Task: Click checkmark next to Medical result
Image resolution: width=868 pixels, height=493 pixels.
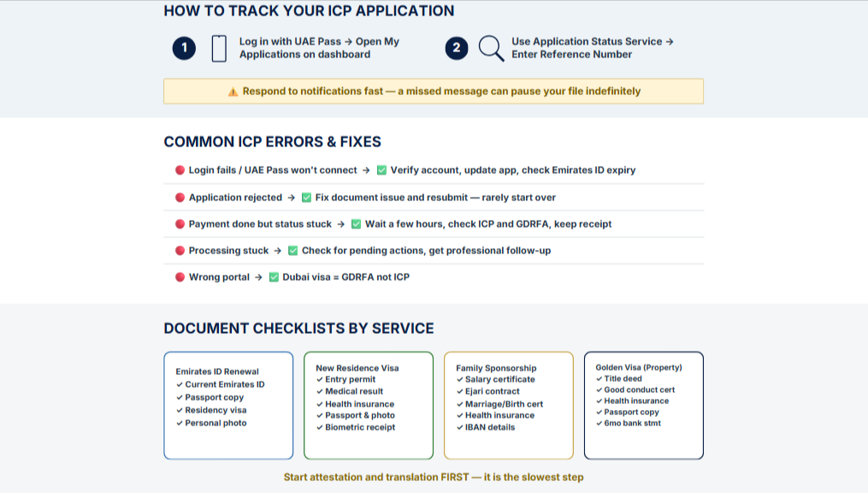Action: [x=320, y=391]
